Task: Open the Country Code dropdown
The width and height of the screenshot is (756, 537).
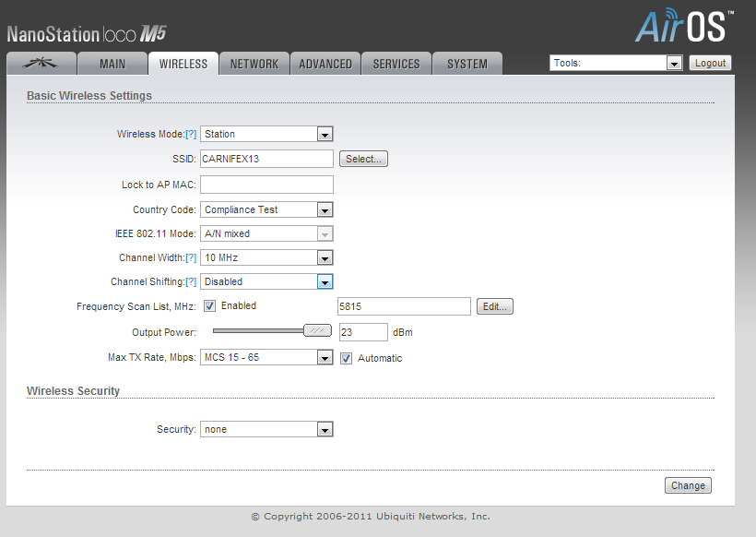Action: (x=266, y=209)
